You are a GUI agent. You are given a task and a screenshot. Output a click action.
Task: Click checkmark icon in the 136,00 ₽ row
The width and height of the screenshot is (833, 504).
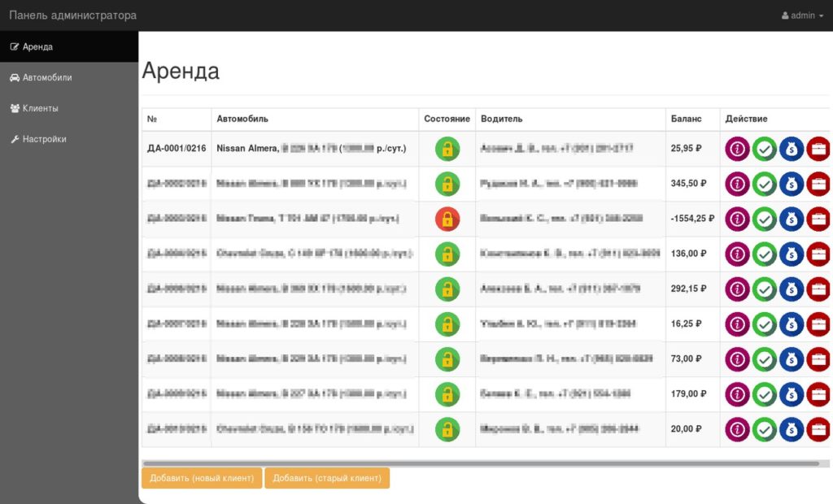(x=765, y=254)
